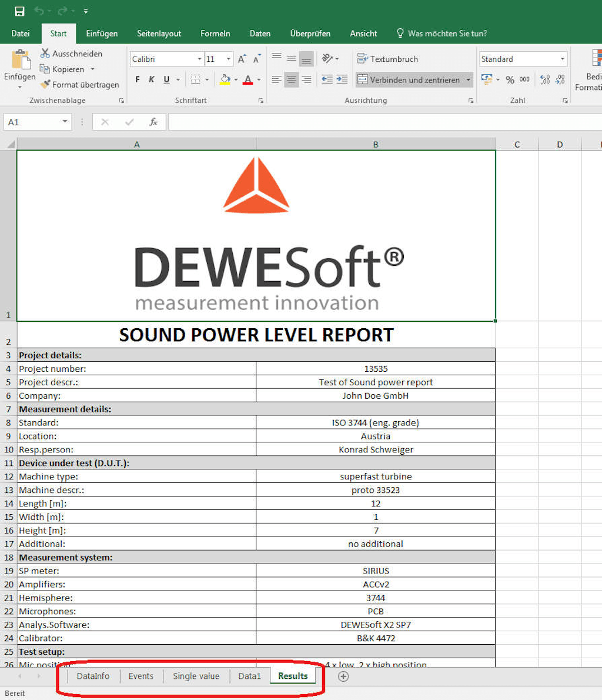
Task: Add new sheet with plus icon
Action: (343, 676)
